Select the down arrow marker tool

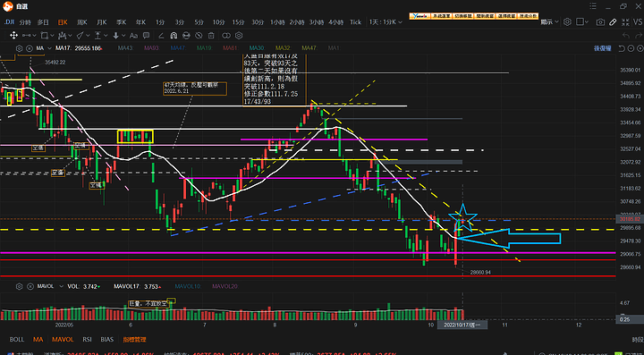[115, 35]
